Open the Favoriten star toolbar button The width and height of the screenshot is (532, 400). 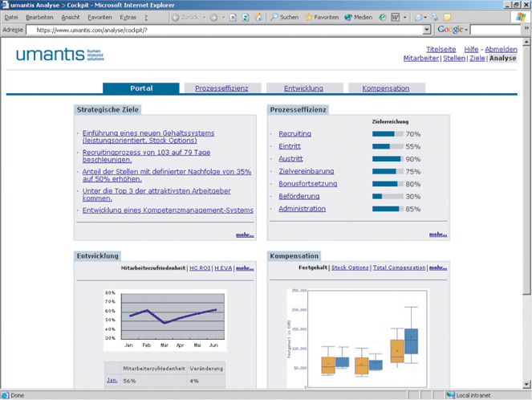321,17
